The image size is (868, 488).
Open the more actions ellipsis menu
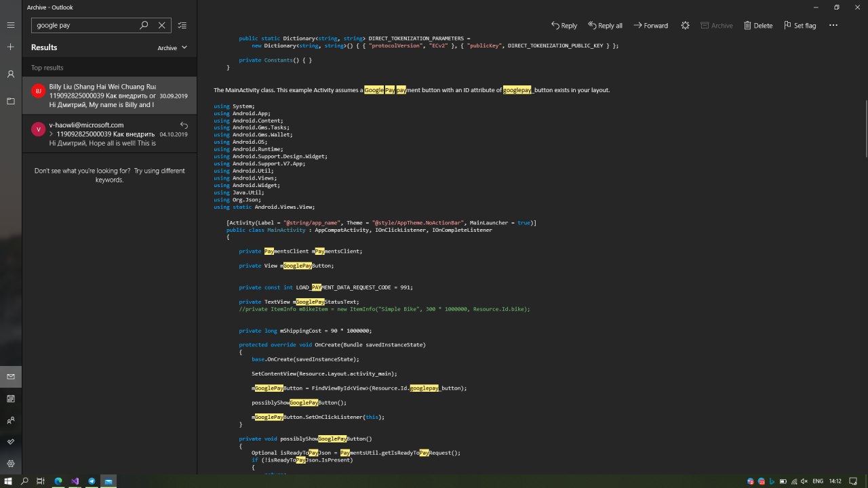pos(833,25)
